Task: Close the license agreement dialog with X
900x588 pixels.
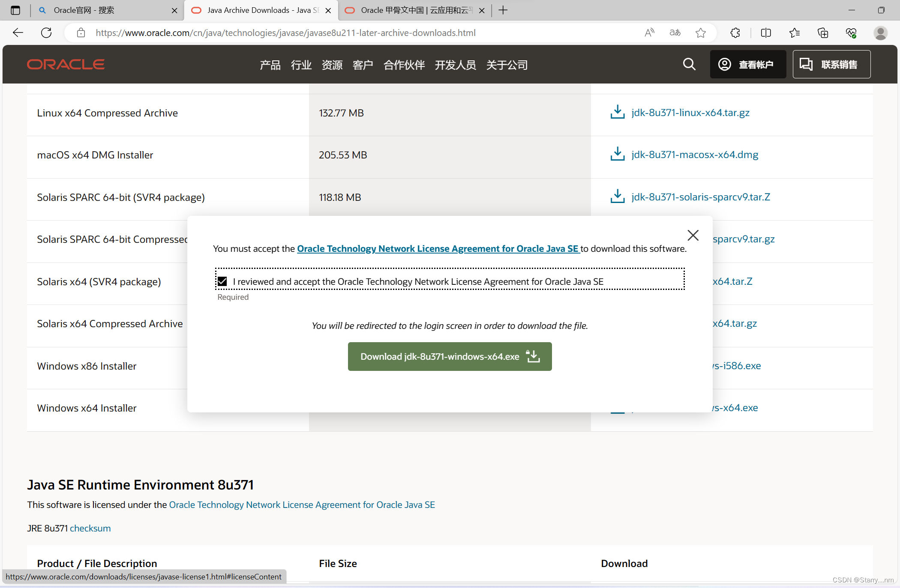Action: [693, 235]
